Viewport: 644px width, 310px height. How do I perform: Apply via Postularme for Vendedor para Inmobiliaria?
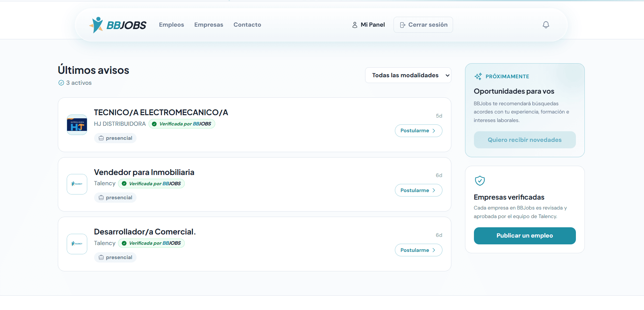click(x=418, y=190)
